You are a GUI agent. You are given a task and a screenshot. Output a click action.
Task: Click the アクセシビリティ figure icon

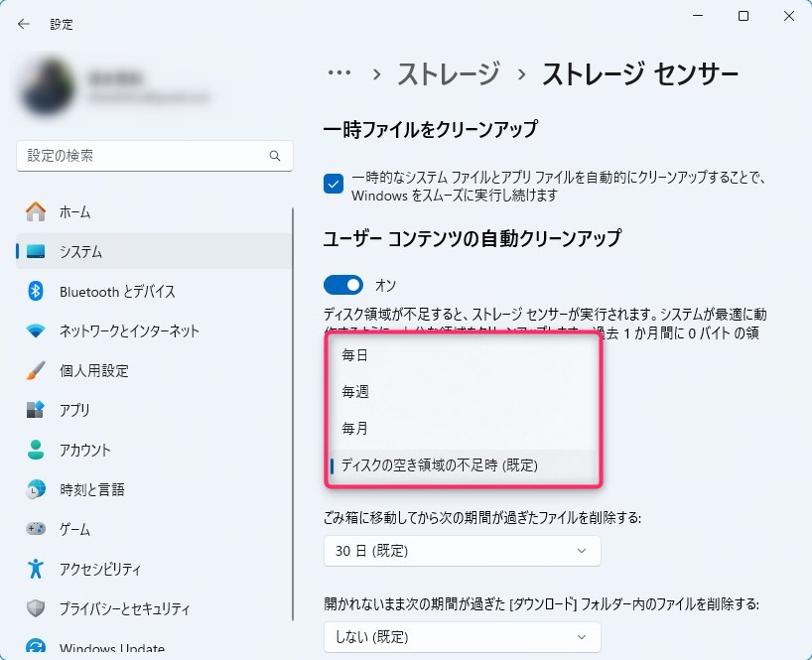click(x=36, y=569)
